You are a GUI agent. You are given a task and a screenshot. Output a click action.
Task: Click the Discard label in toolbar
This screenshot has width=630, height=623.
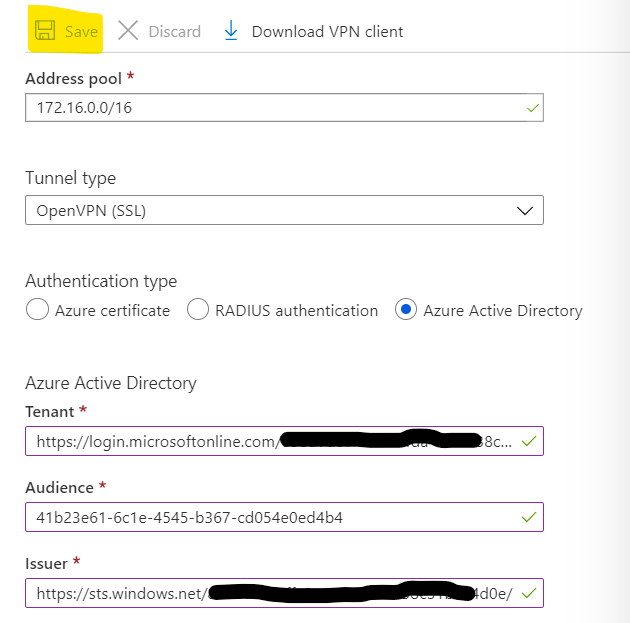174,32
